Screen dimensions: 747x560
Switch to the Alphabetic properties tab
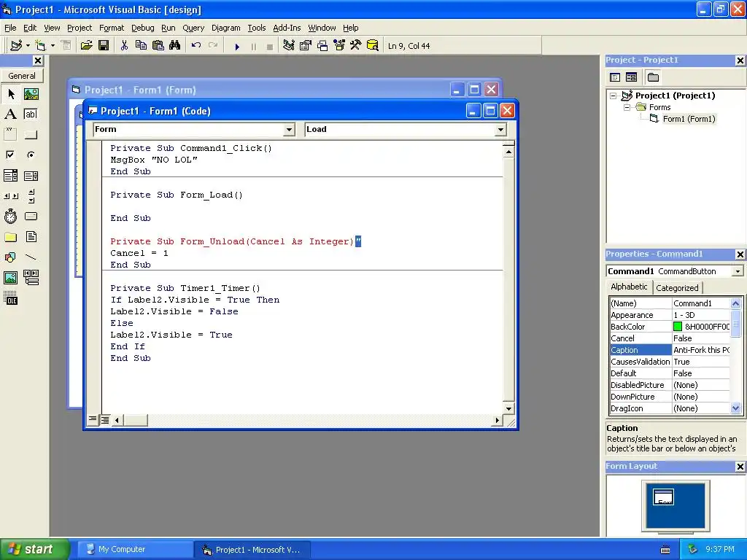point(629,287)
